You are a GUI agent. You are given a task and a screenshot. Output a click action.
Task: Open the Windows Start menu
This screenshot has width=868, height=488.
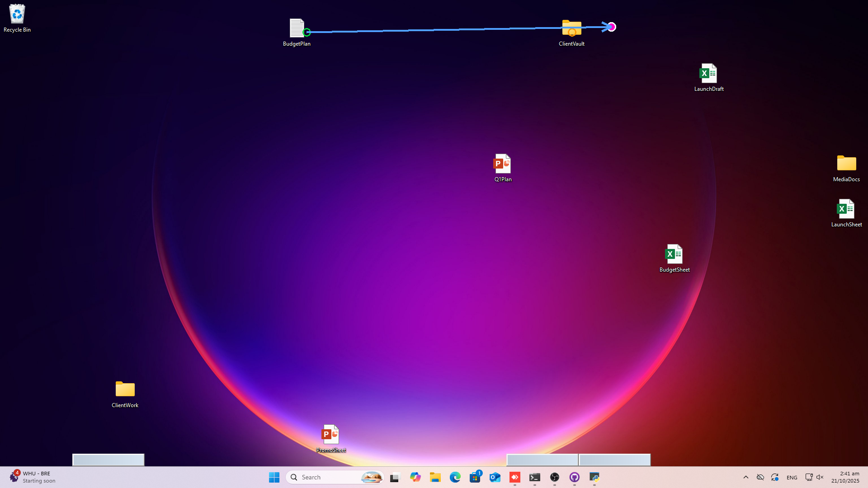(274, 477)
